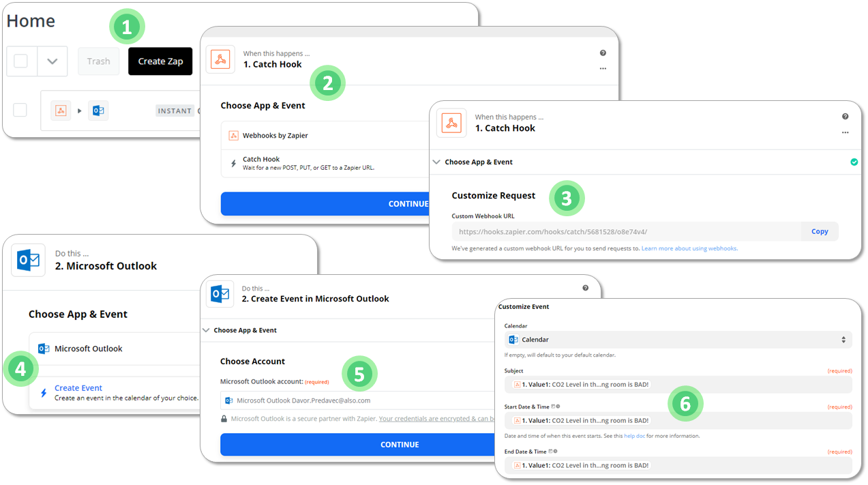
Task: Click the padlock icon below the account field
Action: (x=224, y=419)
